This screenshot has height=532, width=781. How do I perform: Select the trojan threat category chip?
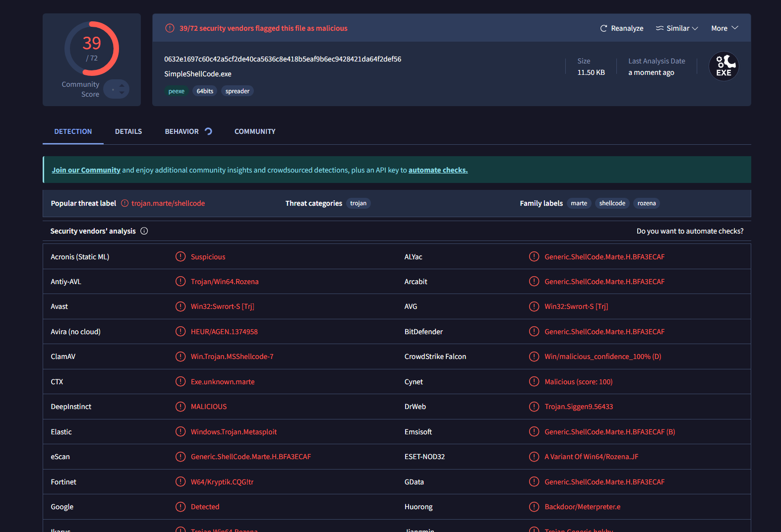tap(358, 203)
